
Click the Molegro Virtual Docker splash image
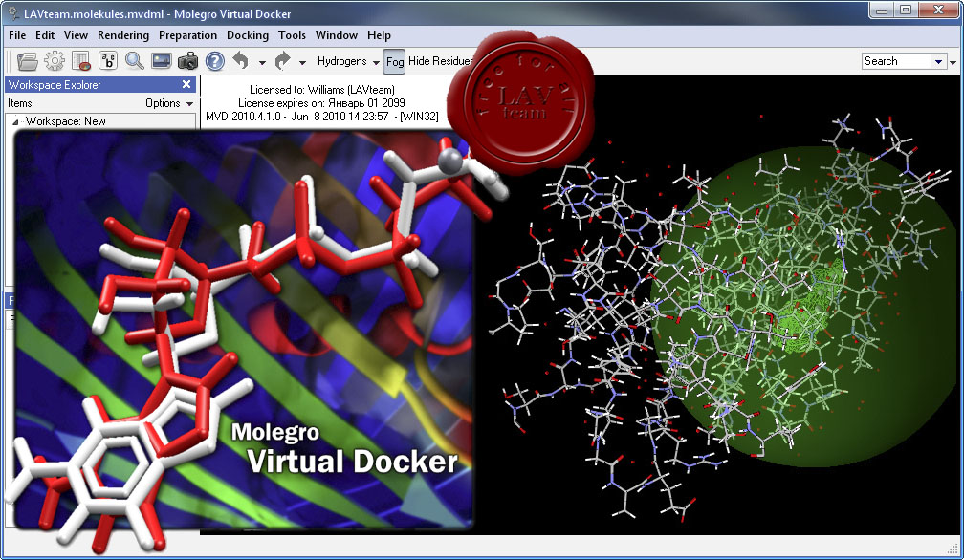tap(244, 329)
